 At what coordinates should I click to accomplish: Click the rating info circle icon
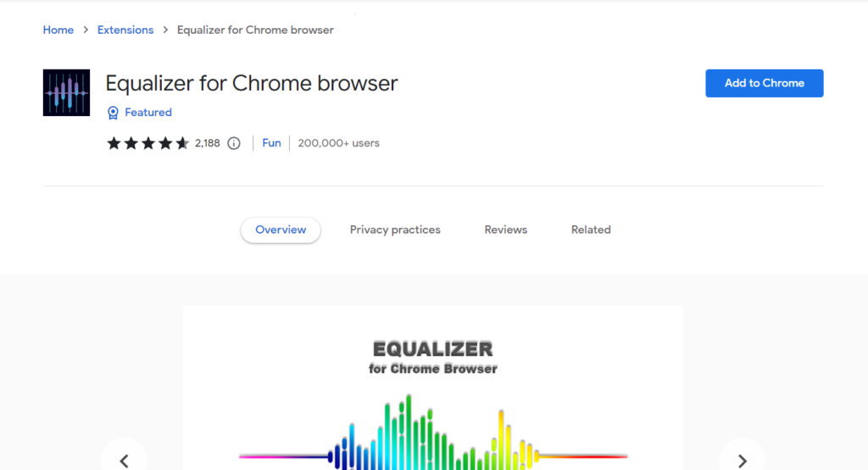pos(234,143)
